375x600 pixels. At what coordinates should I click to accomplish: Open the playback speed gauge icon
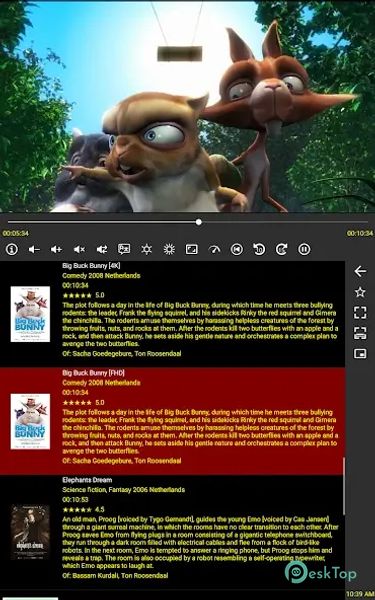point(214,249)
